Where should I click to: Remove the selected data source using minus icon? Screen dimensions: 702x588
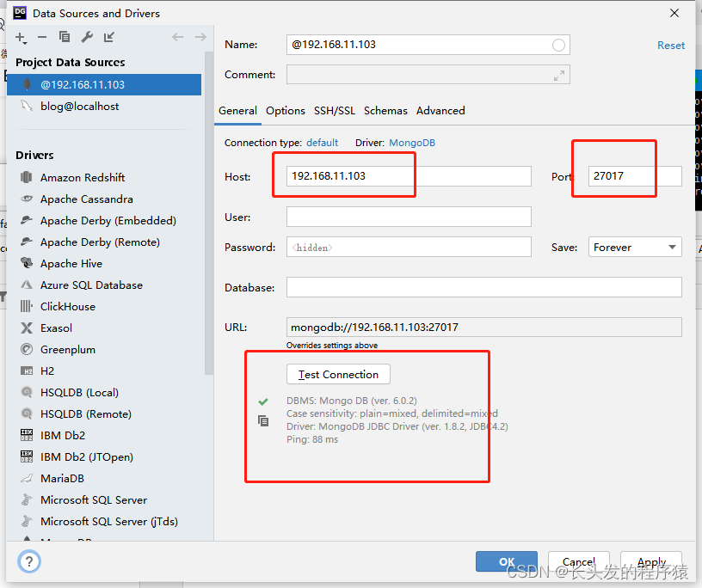40,38
